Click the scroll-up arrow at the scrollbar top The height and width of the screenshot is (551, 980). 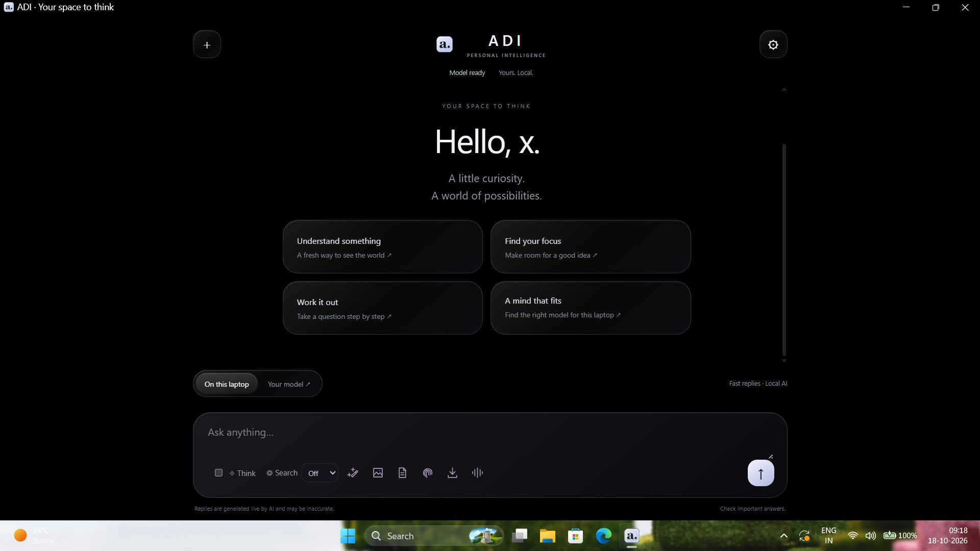(x=784, y=89)
